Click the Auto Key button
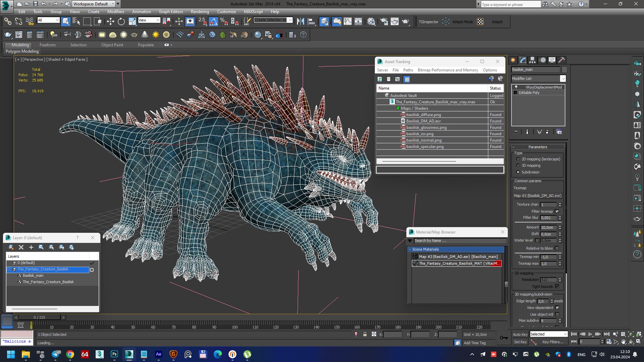 pos(520,334)
